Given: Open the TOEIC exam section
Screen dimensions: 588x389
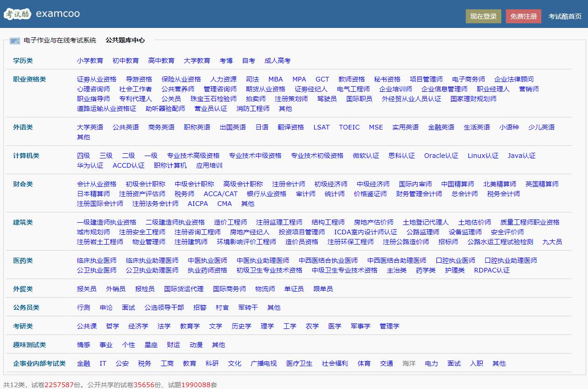Looking at the screenshot, I should pos(349,127).
